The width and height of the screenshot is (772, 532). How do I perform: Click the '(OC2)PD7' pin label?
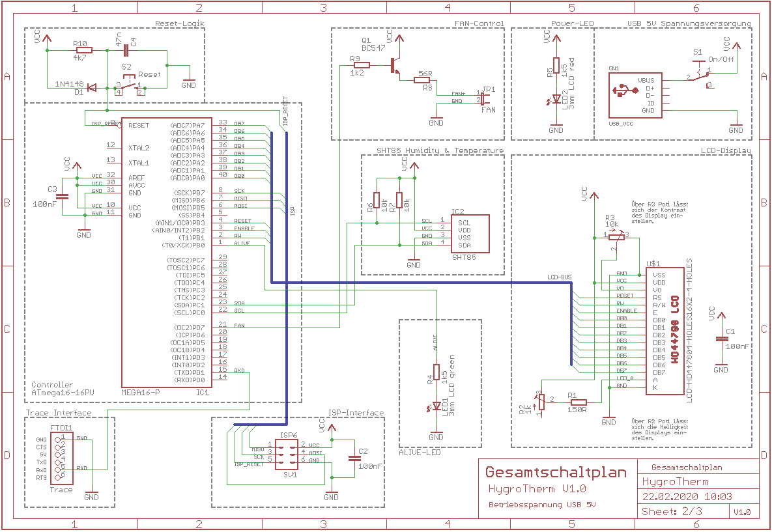(x=190, y=328)
